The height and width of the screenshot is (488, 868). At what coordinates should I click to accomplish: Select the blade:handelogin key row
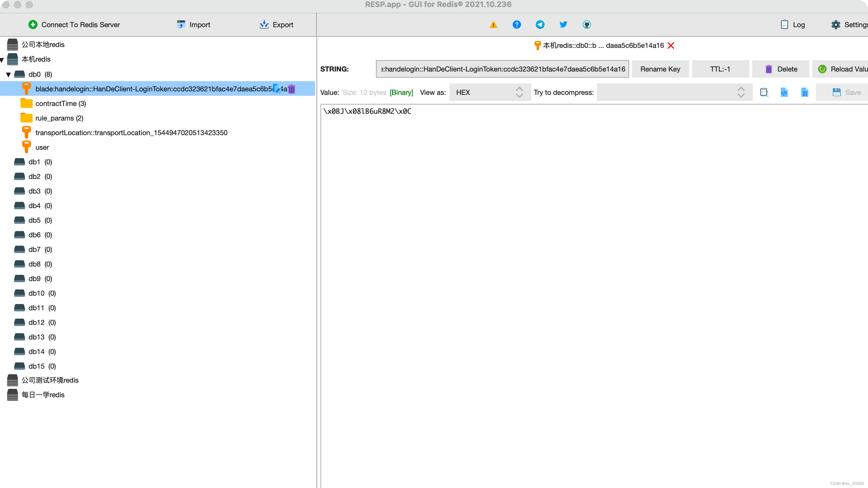point(157,89)
